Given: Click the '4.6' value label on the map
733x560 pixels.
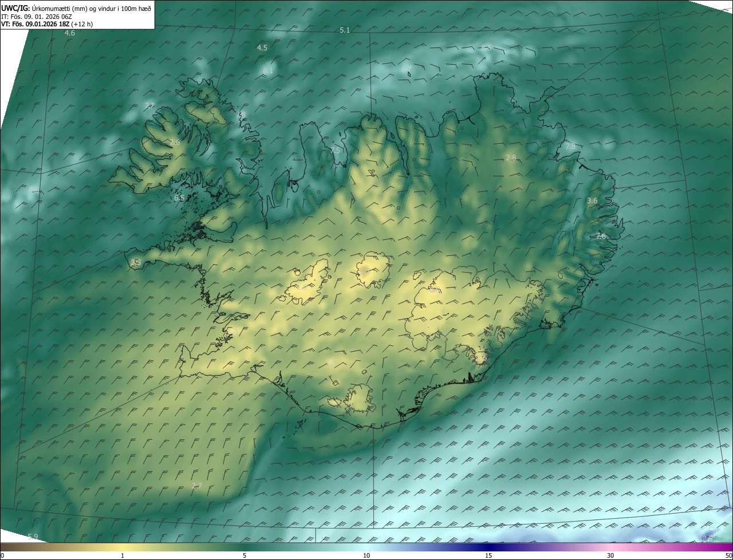Looking at the screenshot, I should pos(69,33).
